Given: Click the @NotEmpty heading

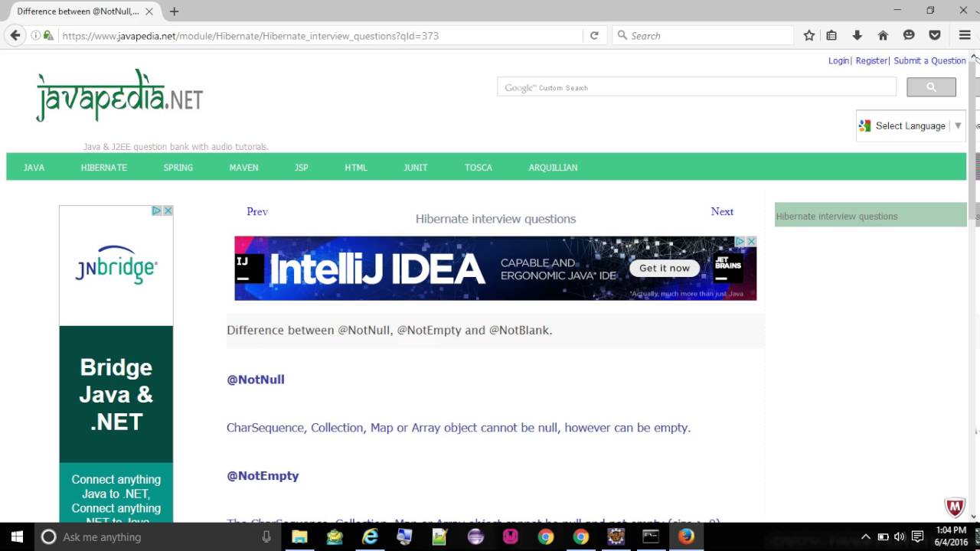Looking at the screenshot, I should click(263, 475).
